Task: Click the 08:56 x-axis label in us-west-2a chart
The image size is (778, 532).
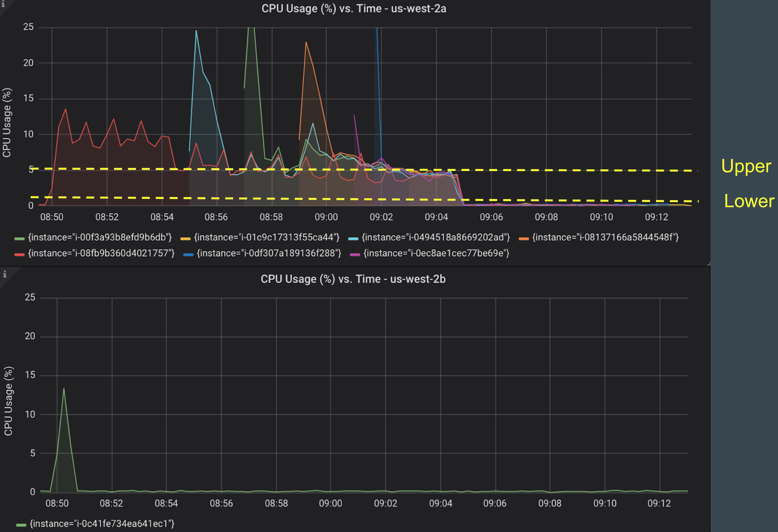Action: pos(216,217)
